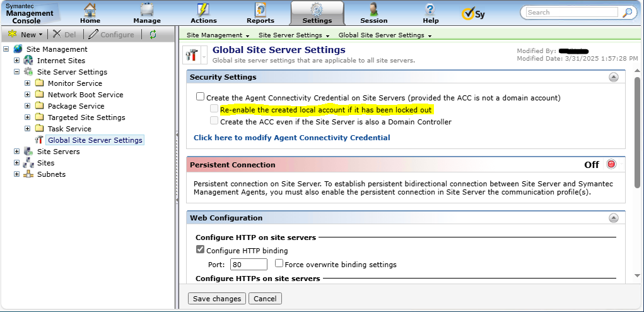Image resolution: width=644 pixels, height=312 pixels.
Task: Expand the Package Service folder
Action: tap(27, 105)
